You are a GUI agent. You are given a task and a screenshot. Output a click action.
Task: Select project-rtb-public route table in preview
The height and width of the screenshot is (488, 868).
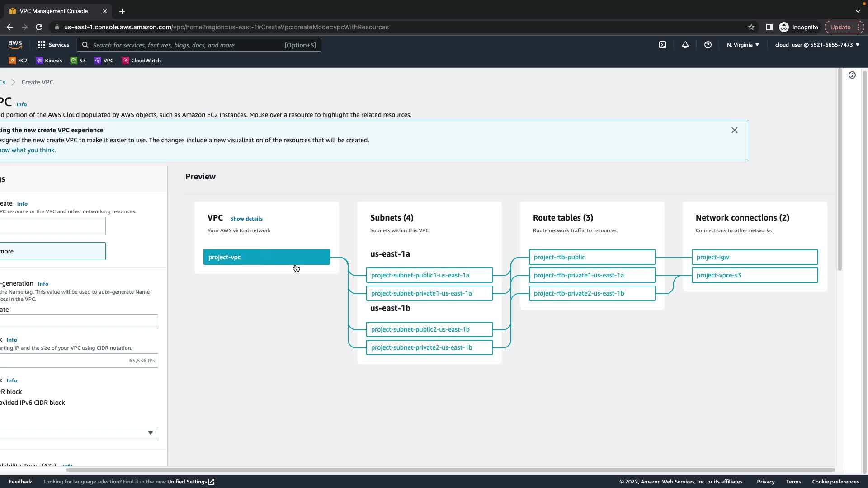point(591,257)
